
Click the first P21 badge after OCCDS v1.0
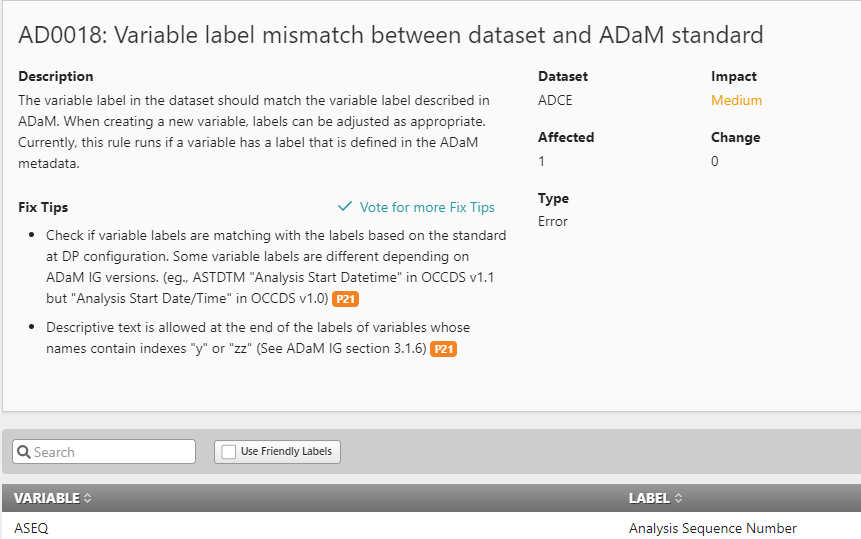345,299
